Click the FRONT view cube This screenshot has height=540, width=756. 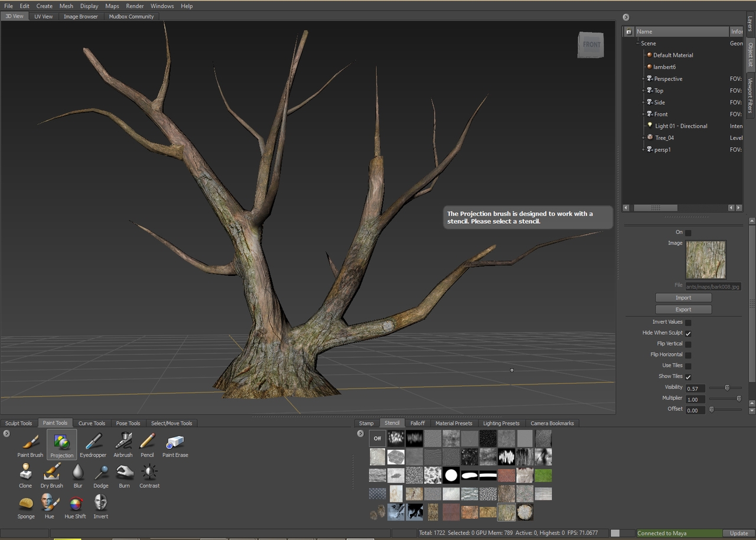pos(591,45)
